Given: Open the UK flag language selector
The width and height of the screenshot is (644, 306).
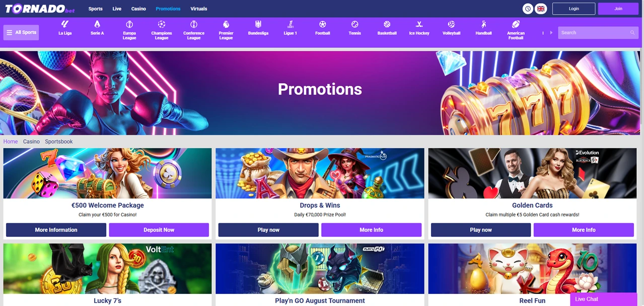Looking at the screenshot, I should pos(541,9).
